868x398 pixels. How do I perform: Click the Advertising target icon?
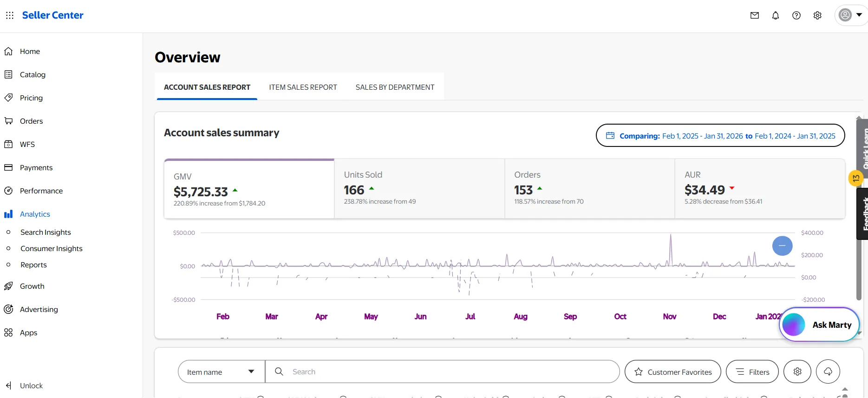pos(8,309)
